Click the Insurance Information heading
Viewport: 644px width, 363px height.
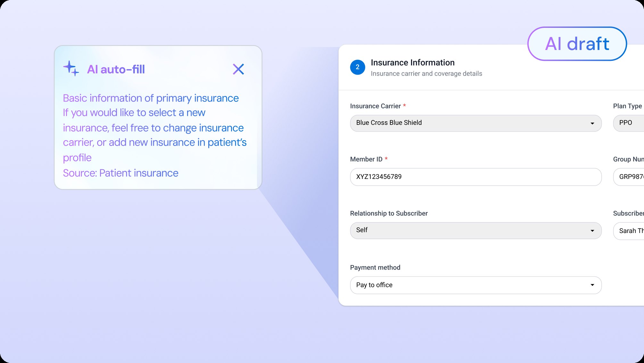pyautogui.click(x=413, y=62)
